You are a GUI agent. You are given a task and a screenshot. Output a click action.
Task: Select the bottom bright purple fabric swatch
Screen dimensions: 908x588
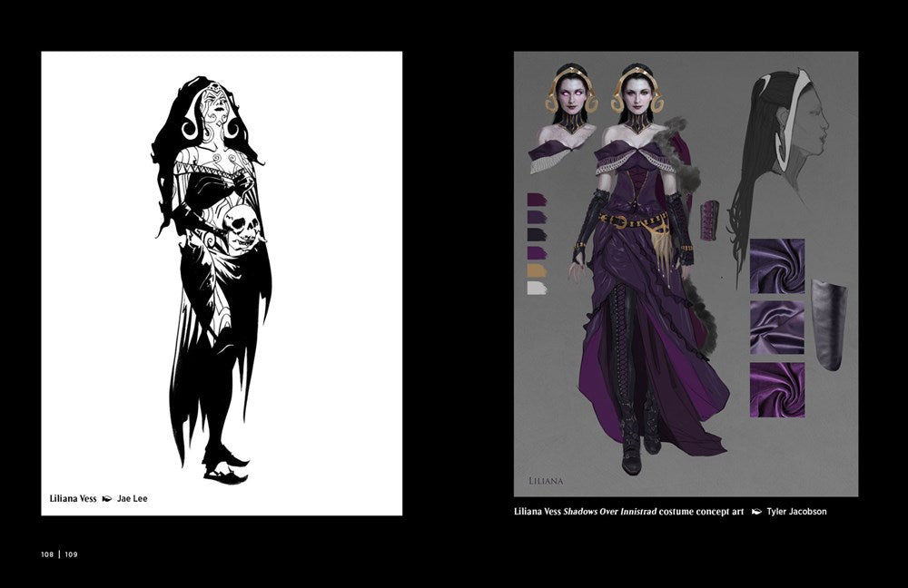click(x=777, y=389)
